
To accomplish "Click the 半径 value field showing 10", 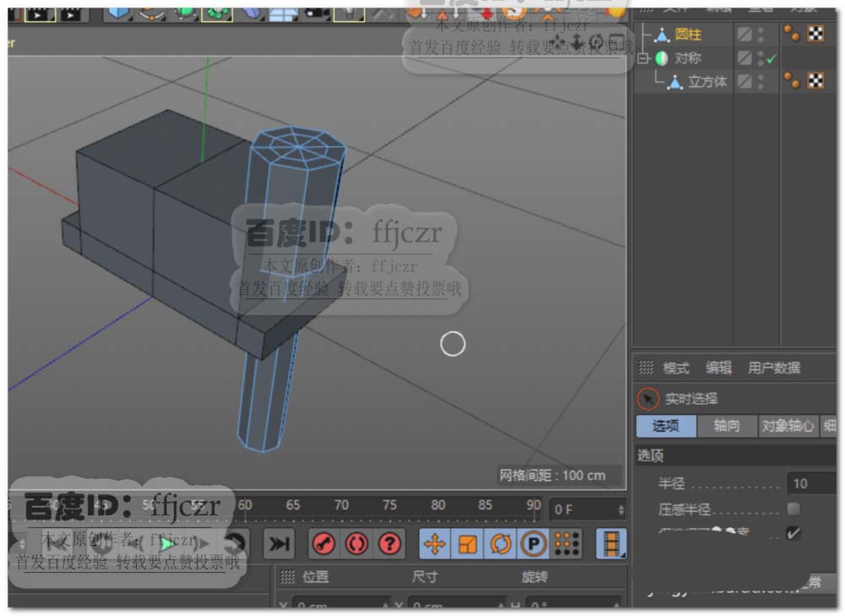I will point(811,483).
